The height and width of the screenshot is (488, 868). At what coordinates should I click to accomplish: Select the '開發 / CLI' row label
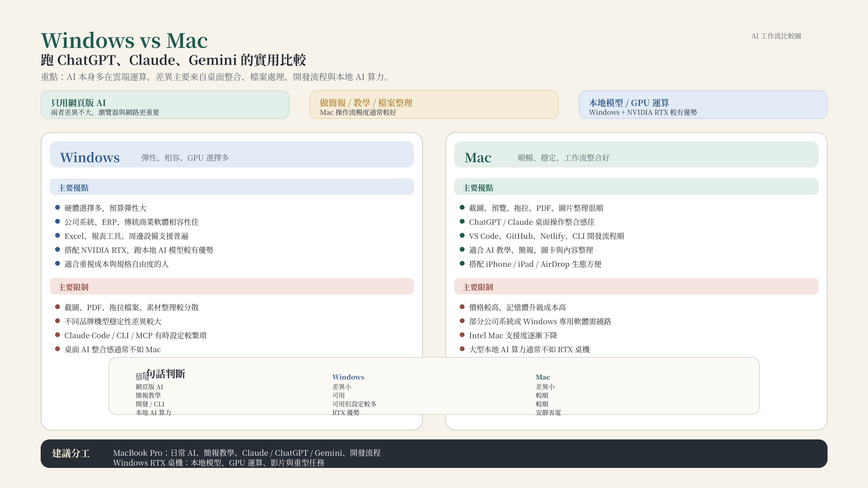(150, 404)
